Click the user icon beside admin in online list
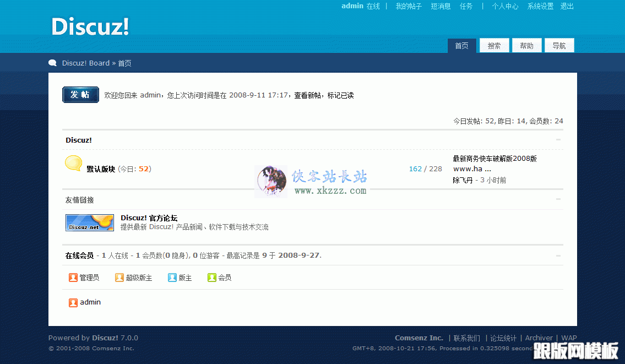Screen dimensions: 625x364 pos(73,303)
